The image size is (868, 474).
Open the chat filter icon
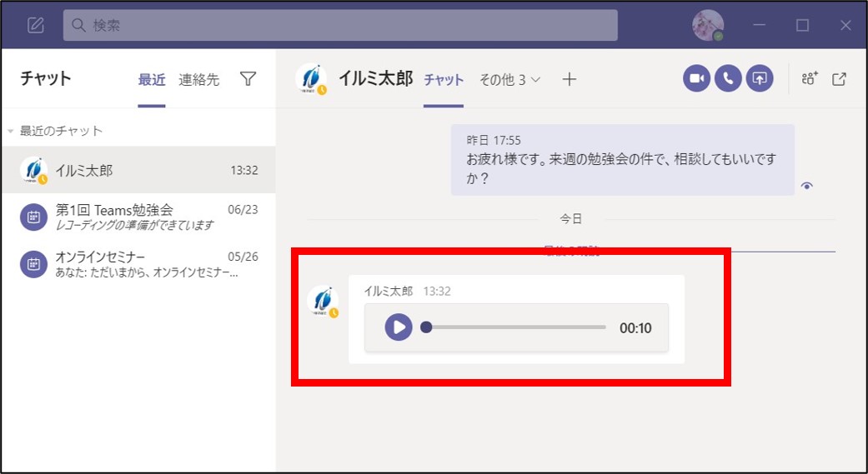click(248, 79)
